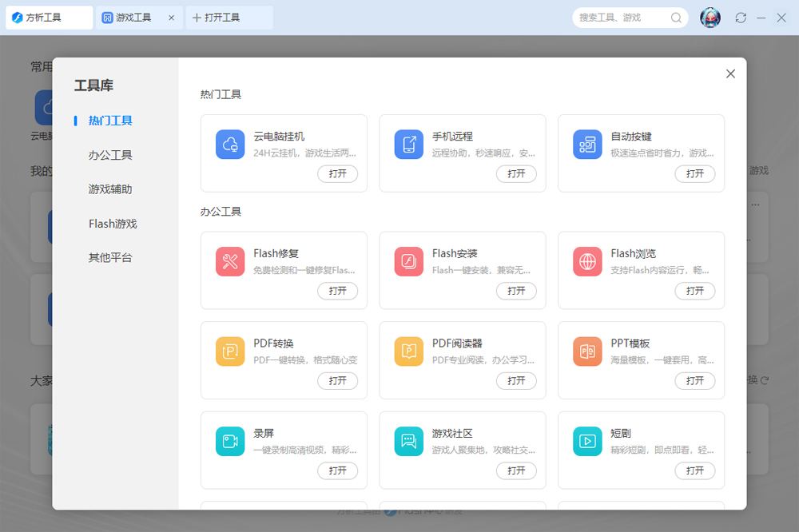Image resolution: width=799 pixels, height=532 pixels.
Task: Click the Flash修复 wrench icon
Action: pyautogui.click(x=230, y=262)
